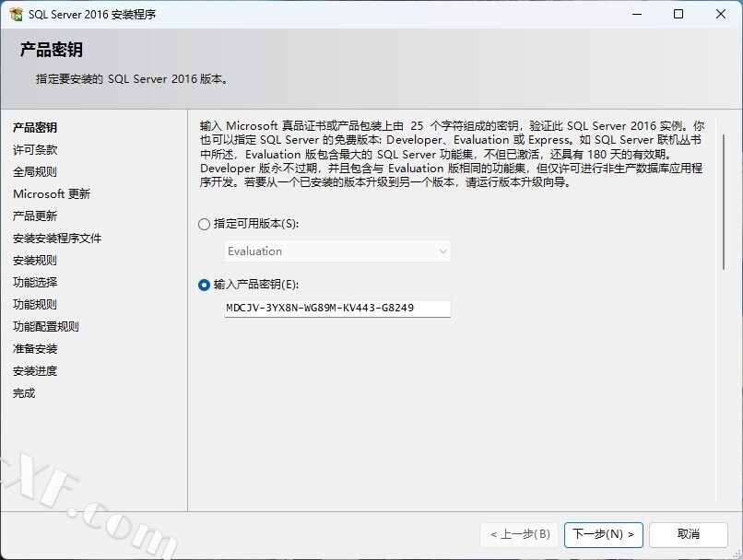Select the '输入产品密钥' radio button
Screen dimensions: 743x560
(205, 285)
